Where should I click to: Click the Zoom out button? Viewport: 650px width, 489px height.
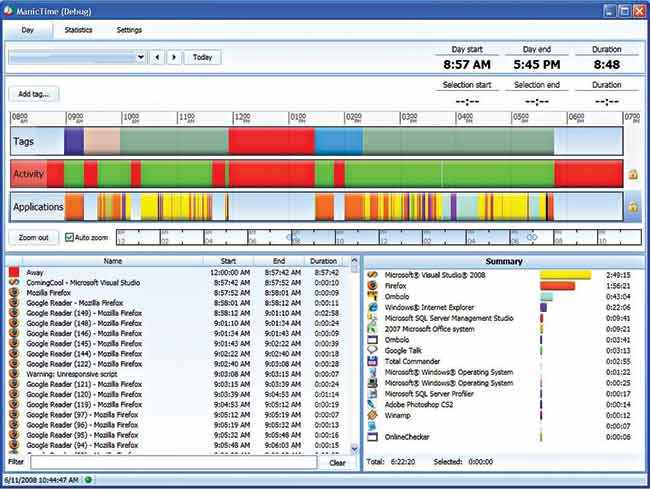pyautogui.click(x=34, y=237)
